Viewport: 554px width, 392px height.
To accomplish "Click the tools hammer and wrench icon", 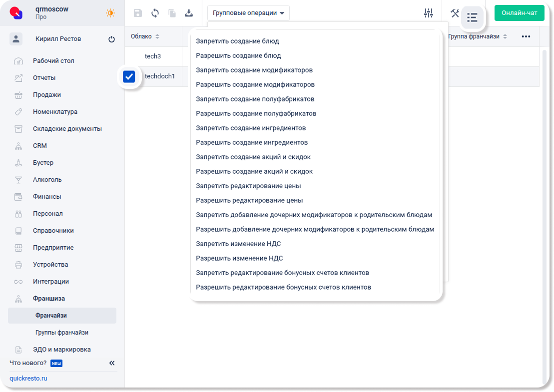I will coord(455,13).
